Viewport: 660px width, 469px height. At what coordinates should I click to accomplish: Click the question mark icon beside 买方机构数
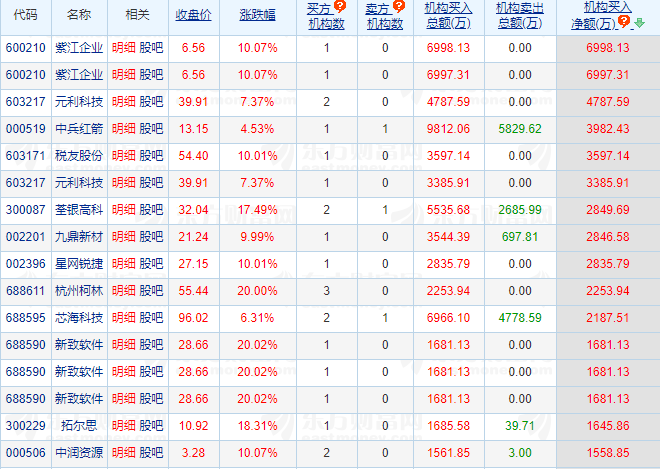tap(339, 6)
